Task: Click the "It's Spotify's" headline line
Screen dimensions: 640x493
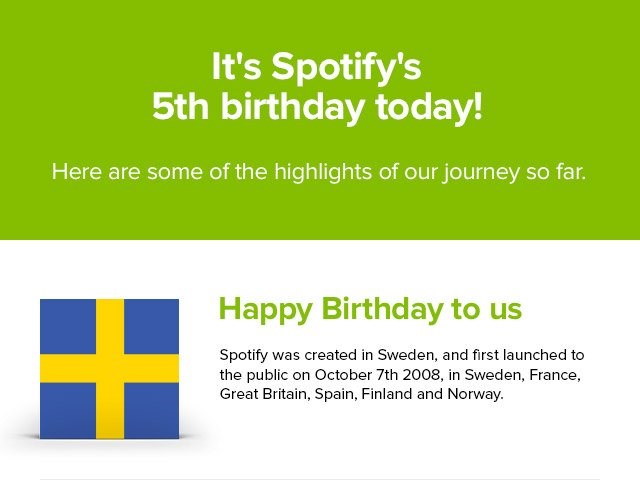Action: pos(316,68)
